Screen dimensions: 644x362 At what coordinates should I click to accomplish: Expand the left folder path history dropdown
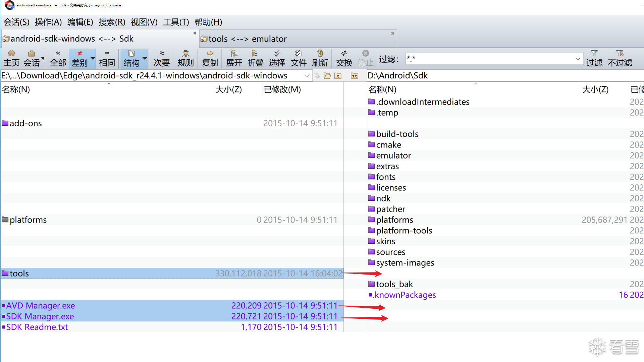(x=307, y=76)
